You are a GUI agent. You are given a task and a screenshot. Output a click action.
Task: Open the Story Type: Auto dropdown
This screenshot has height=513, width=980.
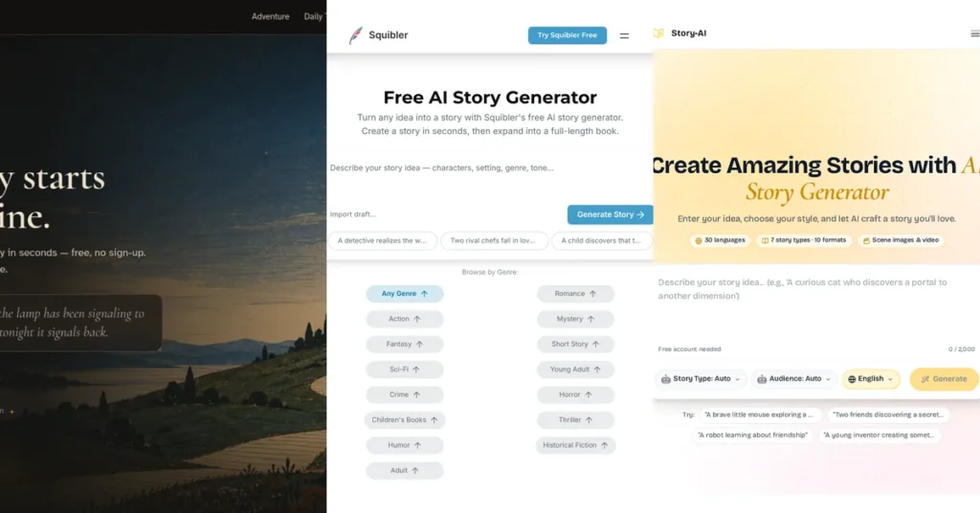click(701, 379)
